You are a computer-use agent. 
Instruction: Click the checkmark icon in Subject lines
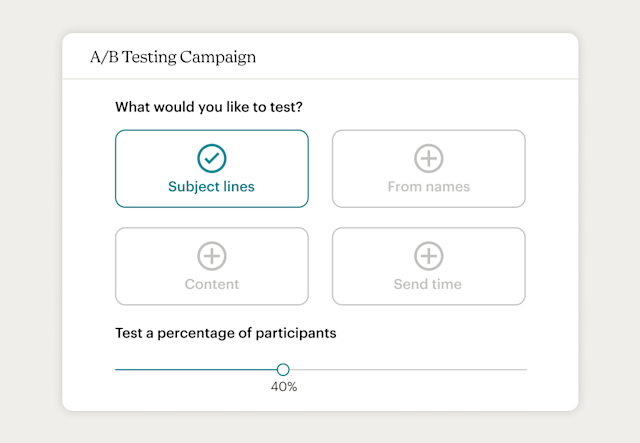[211, 158]
